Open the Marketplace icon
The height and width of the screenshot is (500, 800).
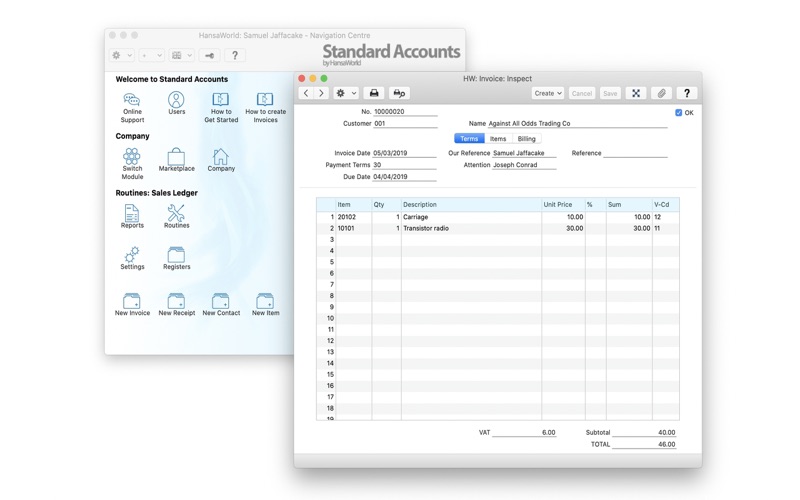click(177, 160)
